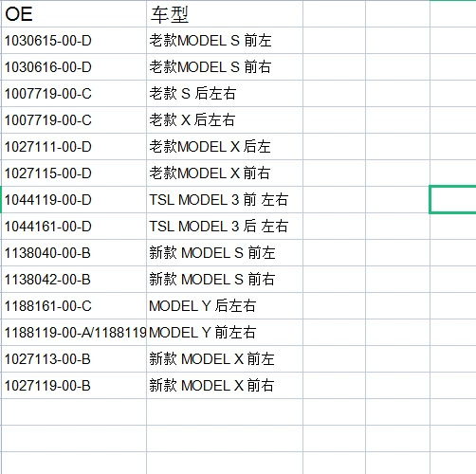
Task: Select cell 新款 MODEL X 前左
Action: [x=225, y=359]
